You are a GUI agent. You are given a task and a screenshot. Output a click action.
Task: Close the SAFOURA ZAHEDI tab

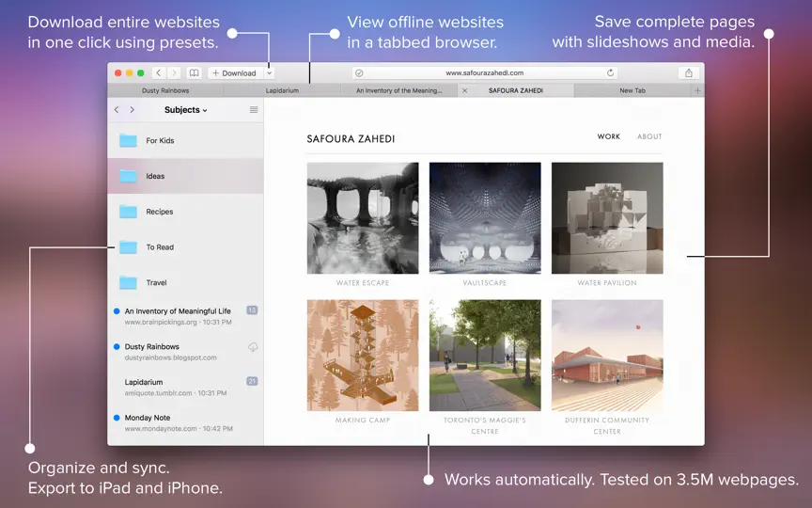coord(464,90)
